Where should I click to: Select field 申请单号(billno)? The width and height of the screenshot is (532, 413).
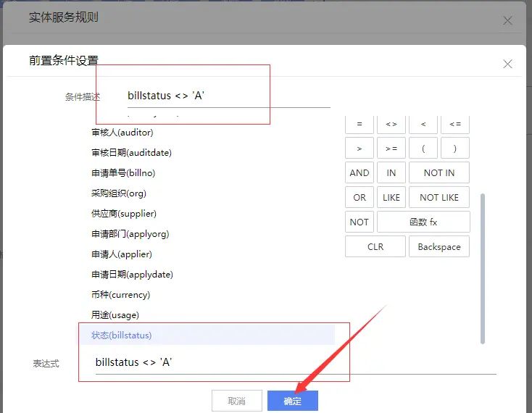pos(123,173)
